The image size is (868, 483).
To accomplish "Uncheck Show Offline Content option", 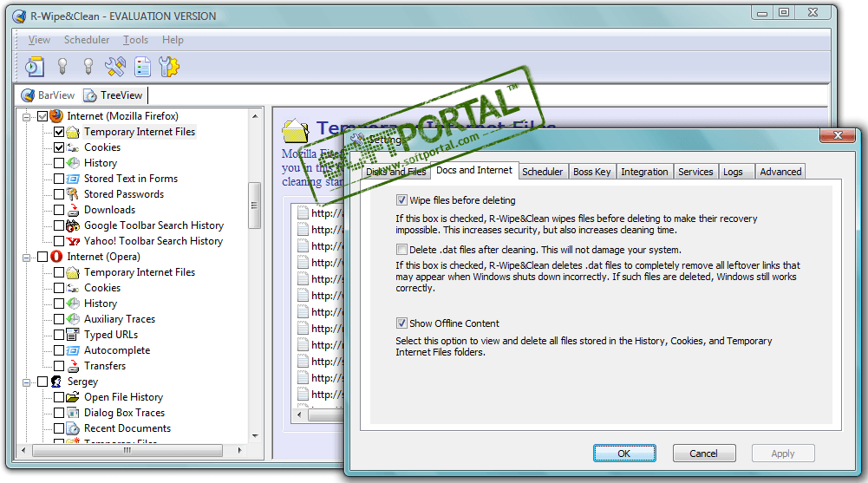I will tap(401, 323).
